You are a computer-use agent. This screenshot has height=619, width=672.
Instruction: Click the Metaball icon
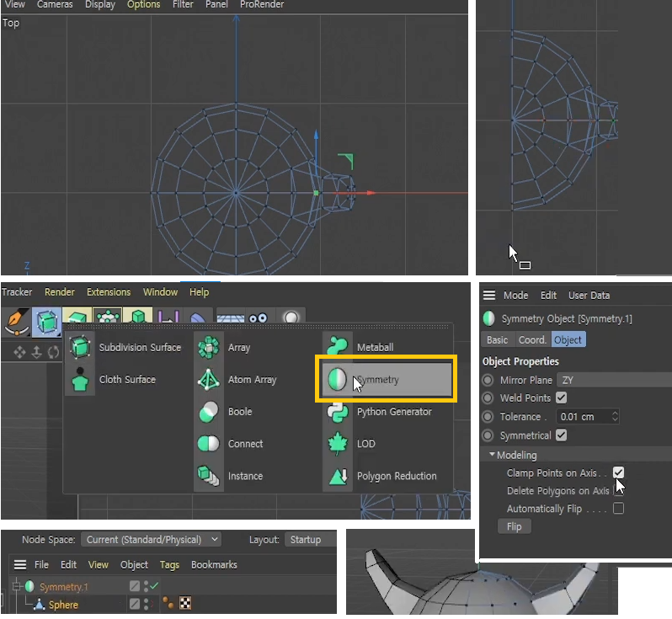(x=338, y=346)
